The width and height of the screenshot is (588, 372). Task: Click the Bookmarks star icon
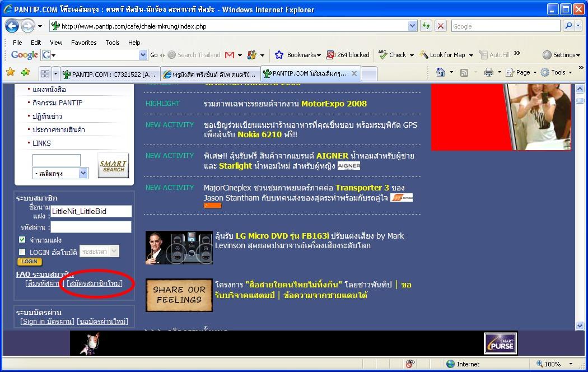click(279, 55)
